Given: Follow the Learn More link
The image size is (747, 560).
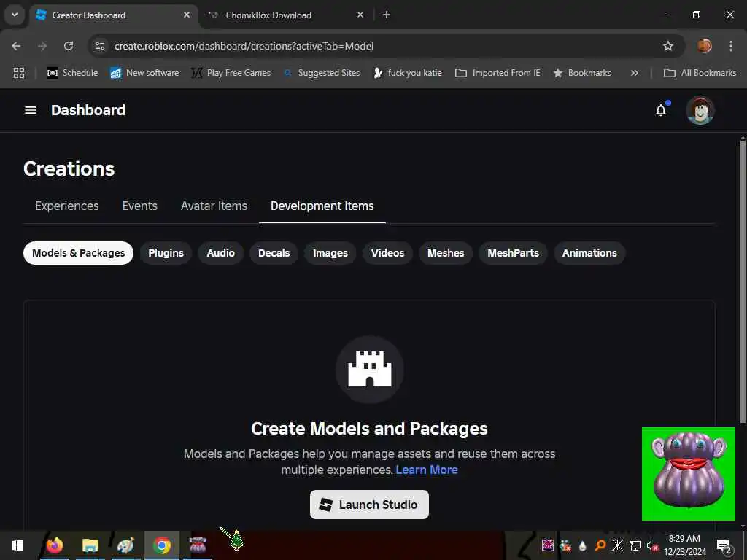Looking at the screenshot, I should point(427,470).
